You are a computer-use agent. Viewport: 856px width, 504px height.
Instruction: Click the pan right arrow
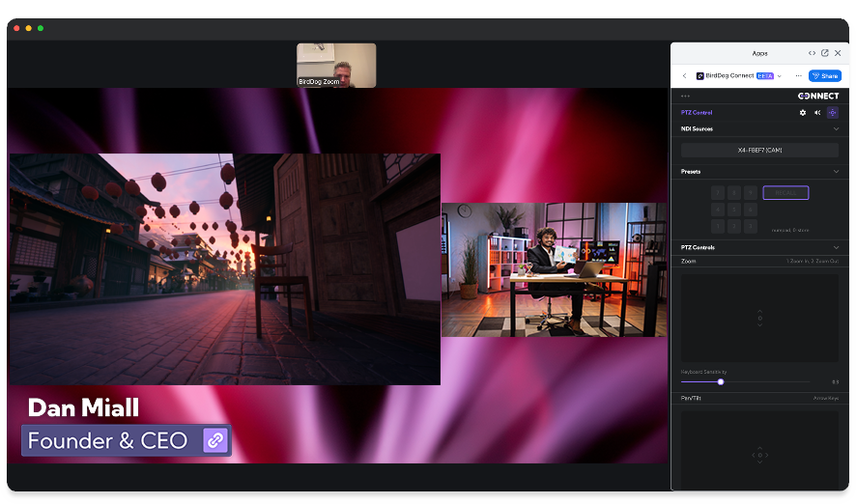pos(766,455)
